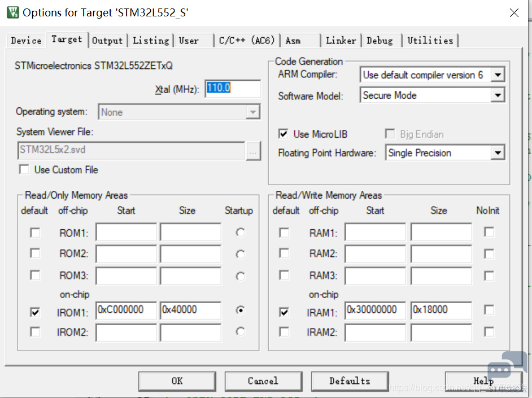Restore settings with the Defaults button
Image resolution: width=532 pixels, height=398 pixels.
(x=350, y=381)
